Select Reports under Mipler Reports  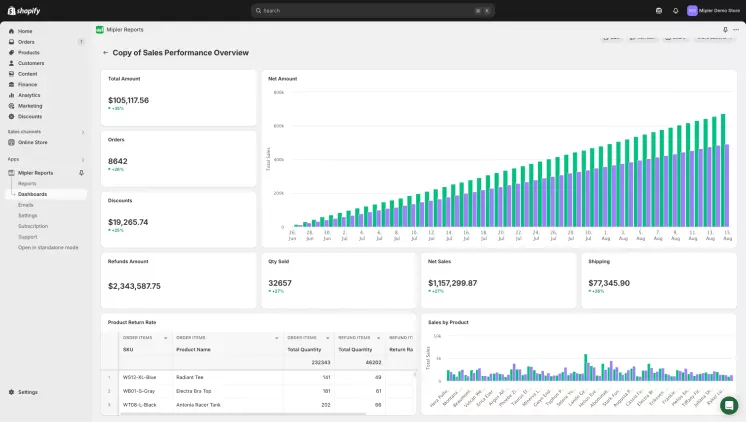(x=27, y=183)
